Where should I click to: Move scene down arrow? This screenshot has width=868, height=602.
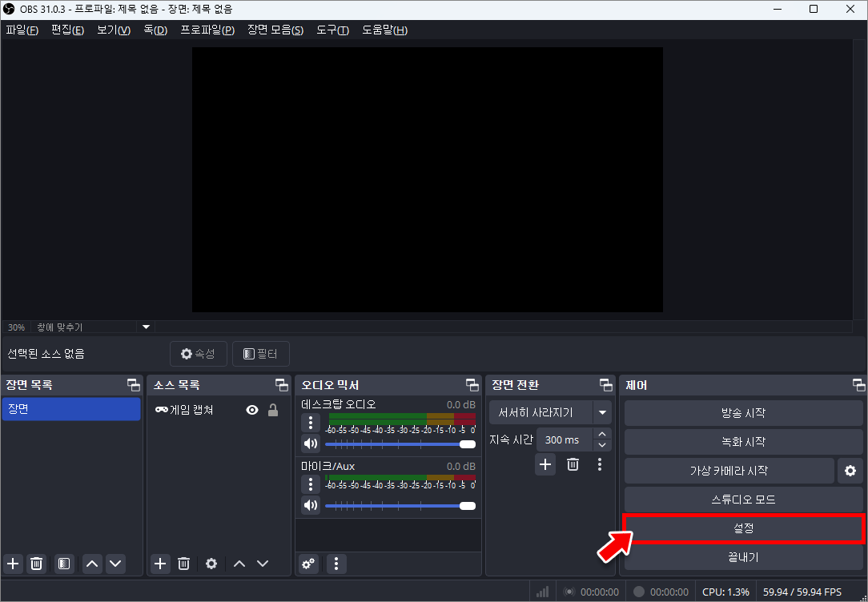[115, 564]
